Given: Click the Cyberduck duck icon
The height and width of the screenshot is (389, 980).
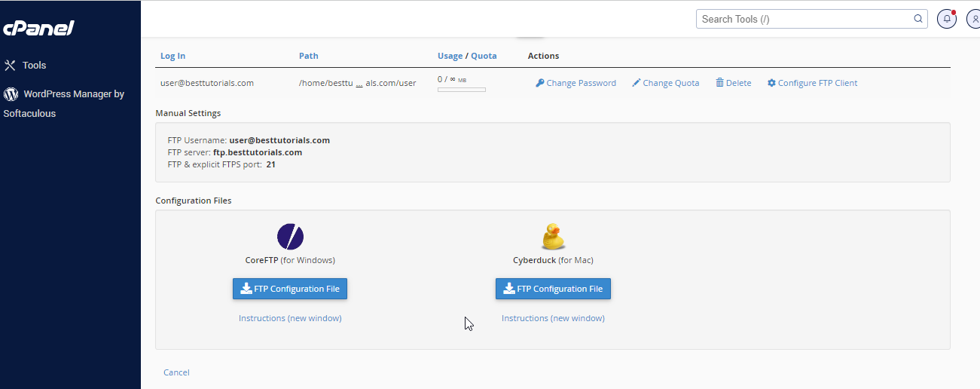Looking at the screenshot, I should tap(553, 237).
